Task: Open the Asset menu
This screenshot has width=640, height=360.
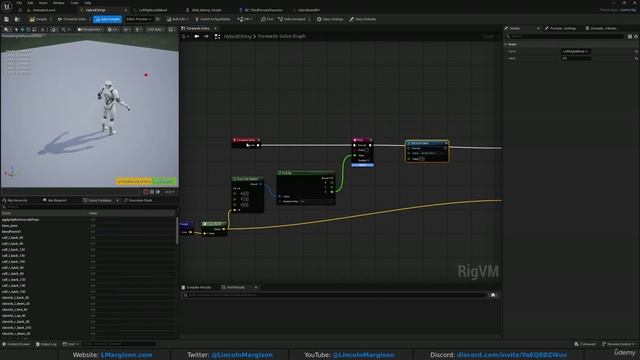Action: [43, 3]
